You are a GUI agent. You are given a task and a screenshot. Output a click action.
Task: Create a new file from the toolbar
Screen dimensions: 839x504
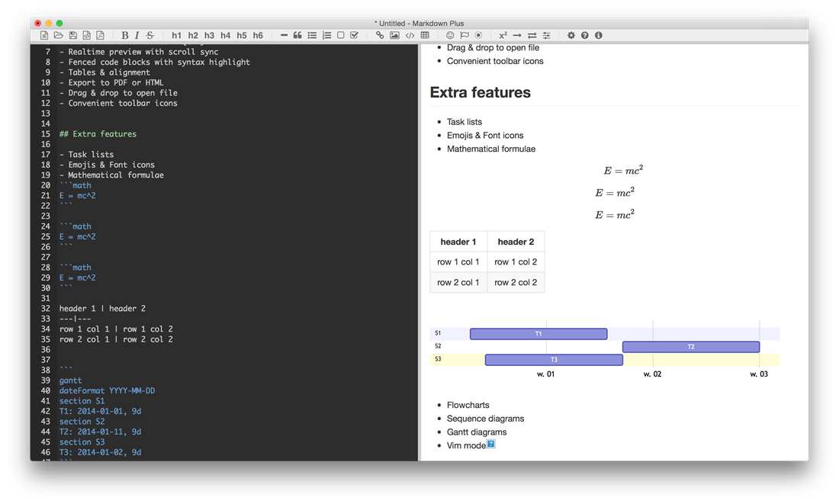pyautogui.click(x=44, y=36)
